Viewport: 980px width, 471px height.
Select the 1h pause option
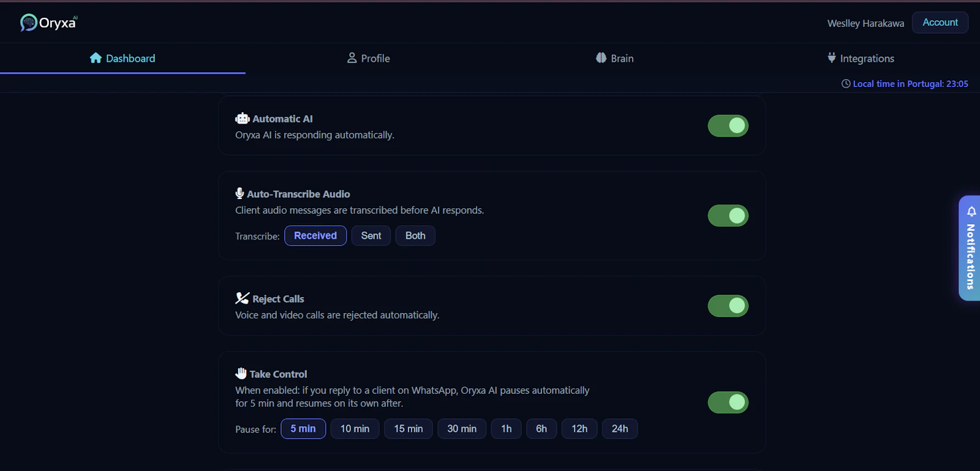[x=507, y=429]
